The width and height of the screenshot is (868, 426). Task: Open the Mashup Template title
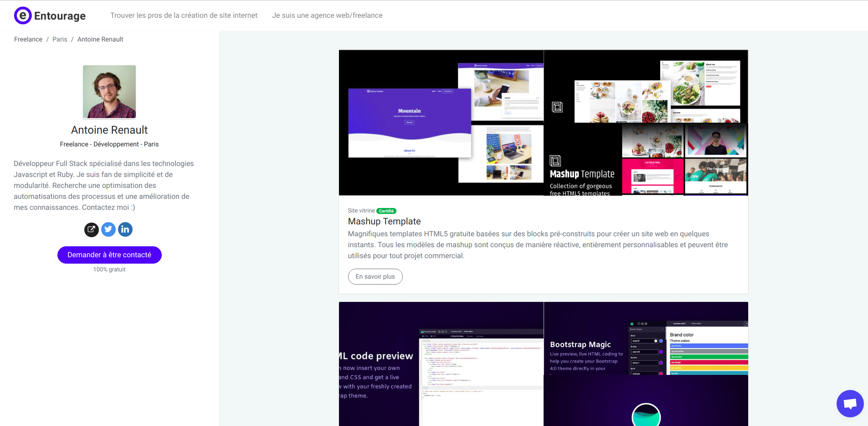[384, 221]
